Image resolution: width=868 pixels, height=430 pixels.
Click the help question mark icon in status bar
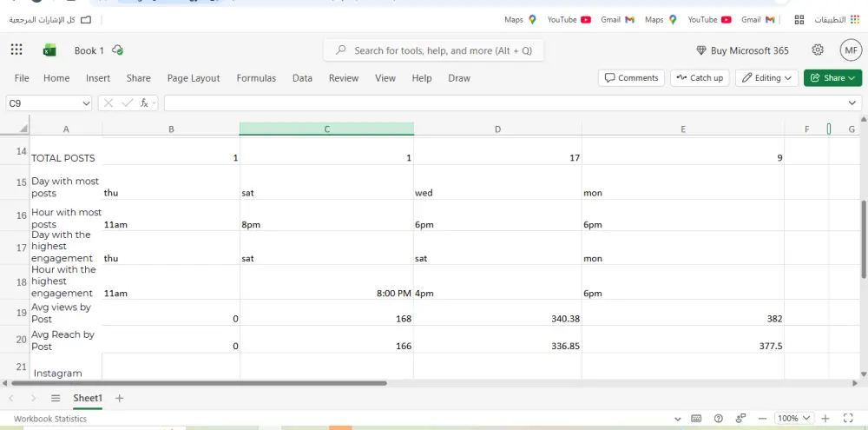click(x=719, y=419)
